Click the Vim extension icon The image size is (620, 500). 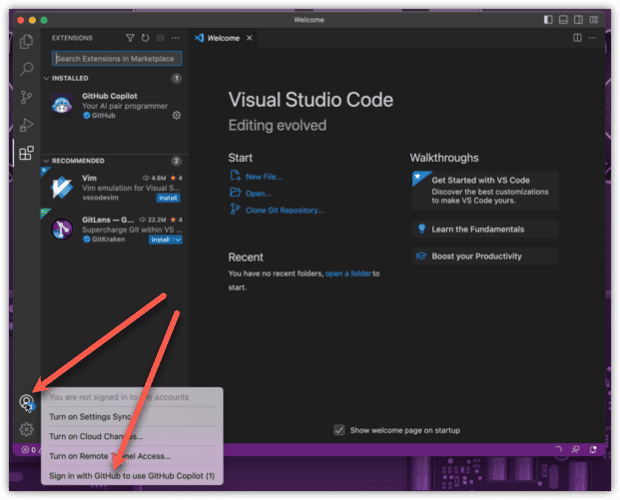[x=62, y=187]
